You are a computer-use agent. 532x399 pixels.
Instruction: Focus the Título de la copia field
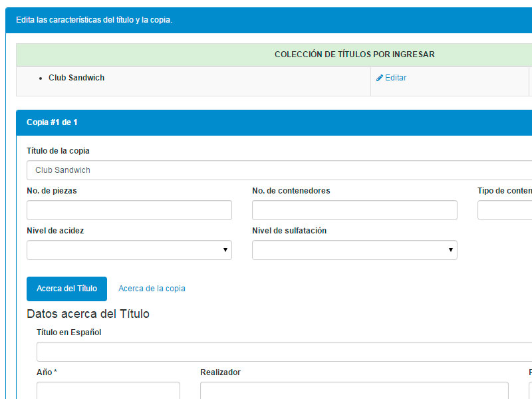pos(279,170)
